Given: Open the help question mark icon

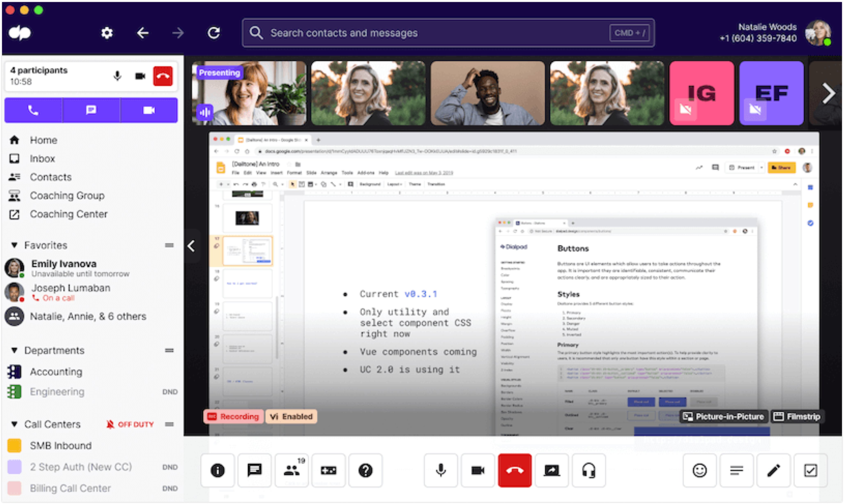Looking at the screenshot, I should [x=366, y=470].
